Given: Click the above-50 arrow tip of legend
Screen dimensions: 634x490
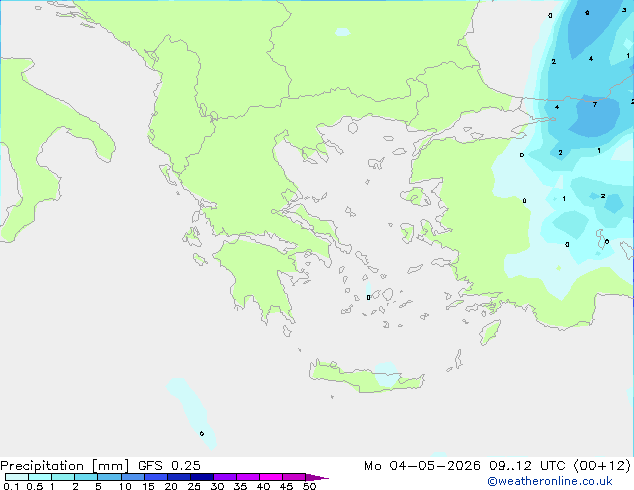Looking at the screenshot, I should tap(317, 477).
